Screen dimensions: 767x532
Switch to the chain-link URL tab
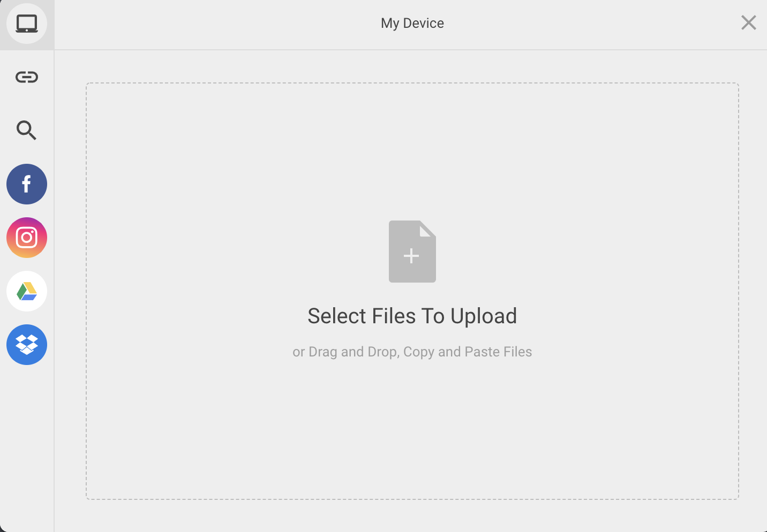click(27, 77)
